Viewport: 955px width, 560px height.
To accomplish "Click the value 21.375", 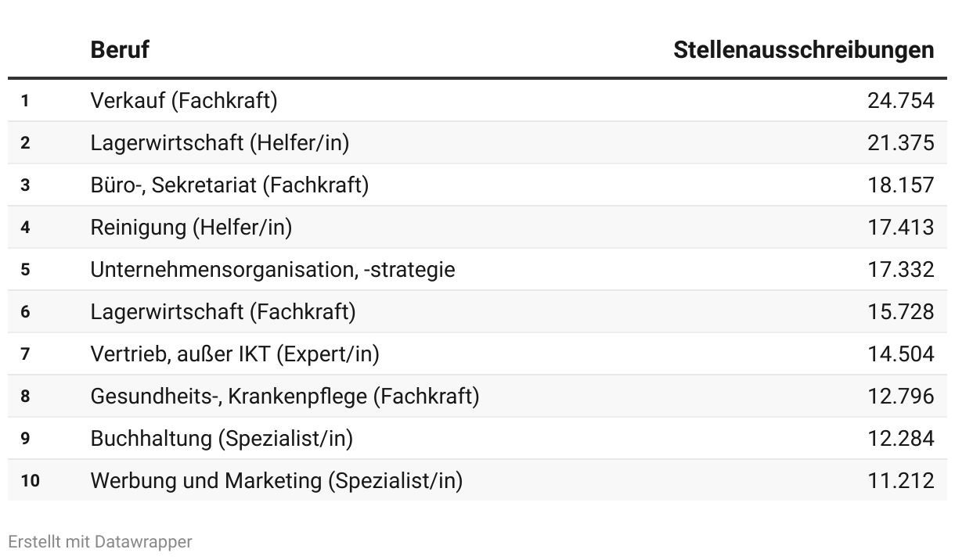I will pos(900,142).
